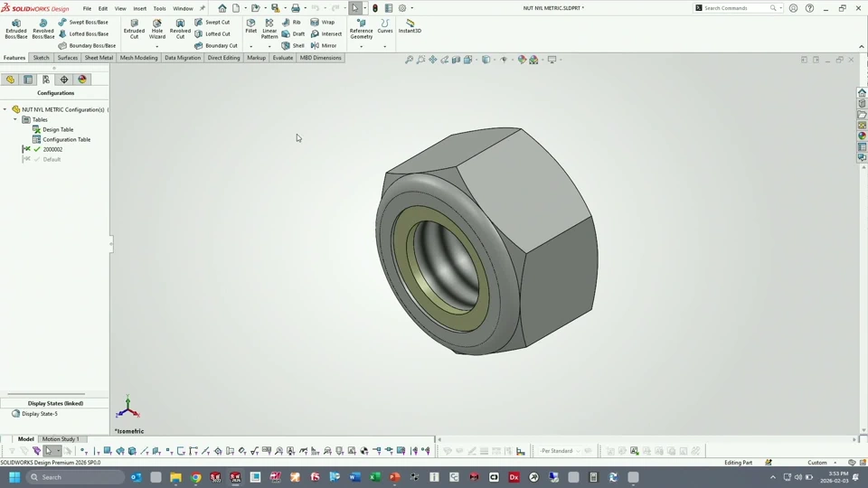Select the Linear Pattern tool
Image resolution: width=868 pixels, height=488 pixels.
tap(269, 29)
